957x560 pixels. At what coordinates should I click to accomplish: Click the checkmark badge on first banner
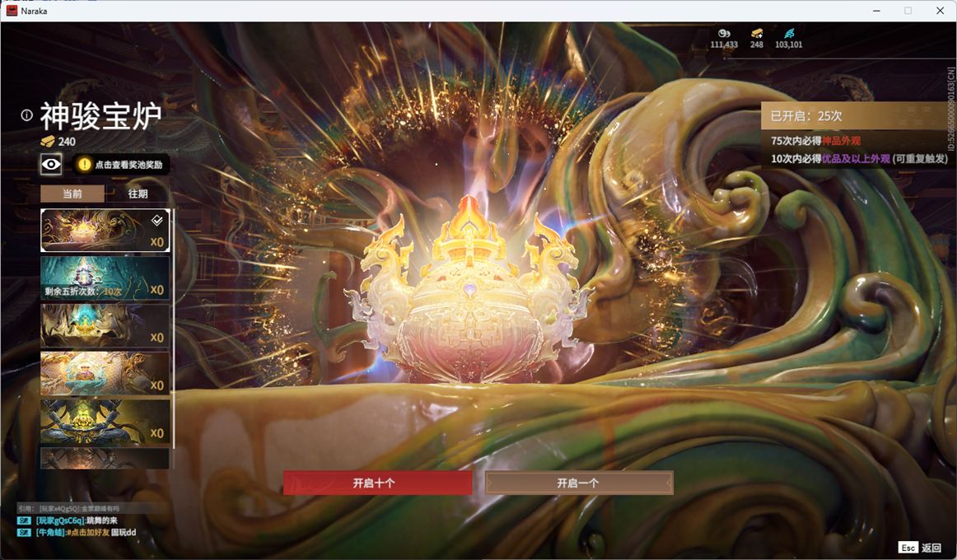tap(156, 220)
